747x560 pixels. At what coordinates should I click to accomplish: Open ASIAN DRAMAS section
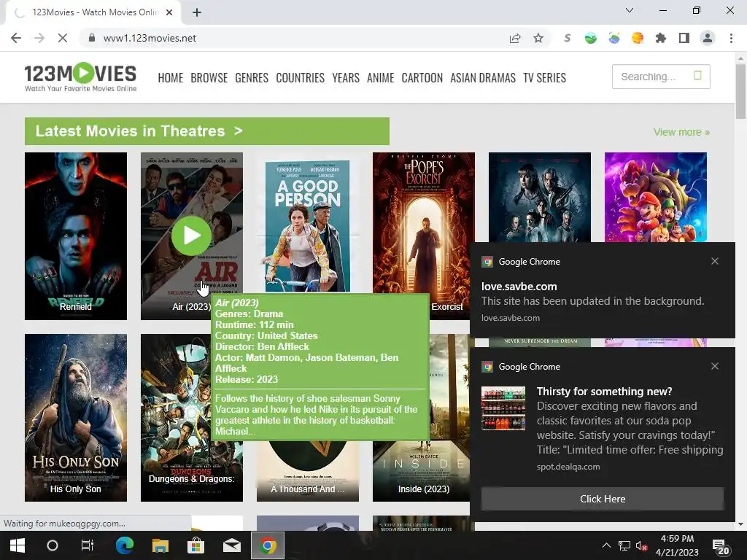click(483, 77)
